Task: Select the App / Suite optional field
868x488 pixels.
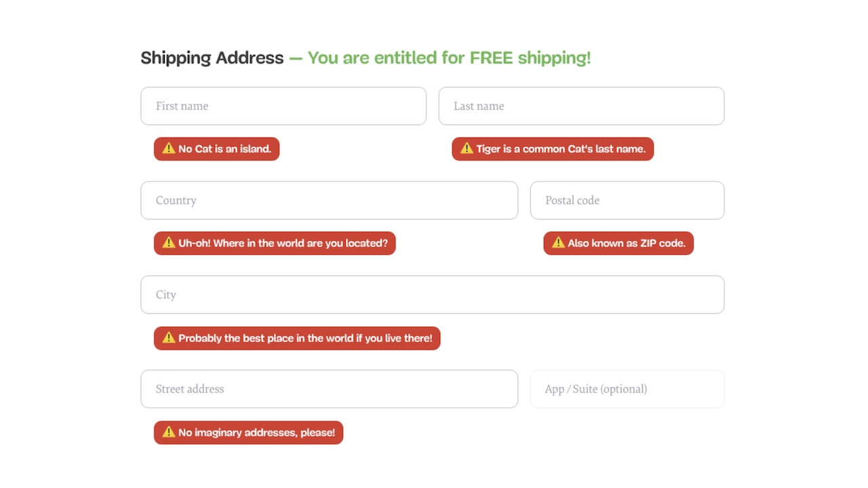Action: pos(627,389)
